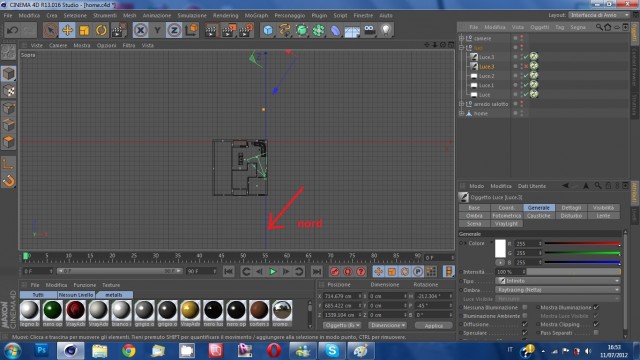Image resolution: width=640 pixels, height=360 pixels.
Task: Select the Luce.2 object in tree
Action: pos(487,76)
